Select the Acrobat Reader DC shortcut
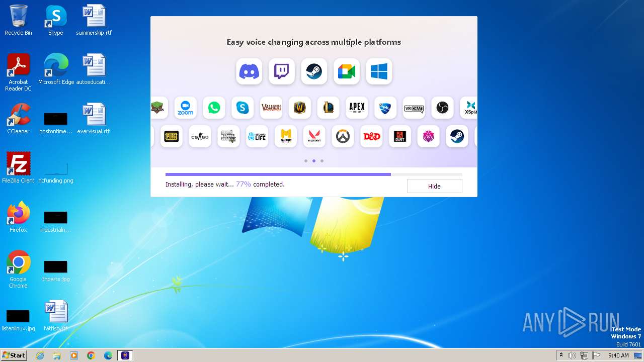The width and height of the screenshot is (644, 362). point(18,72)
